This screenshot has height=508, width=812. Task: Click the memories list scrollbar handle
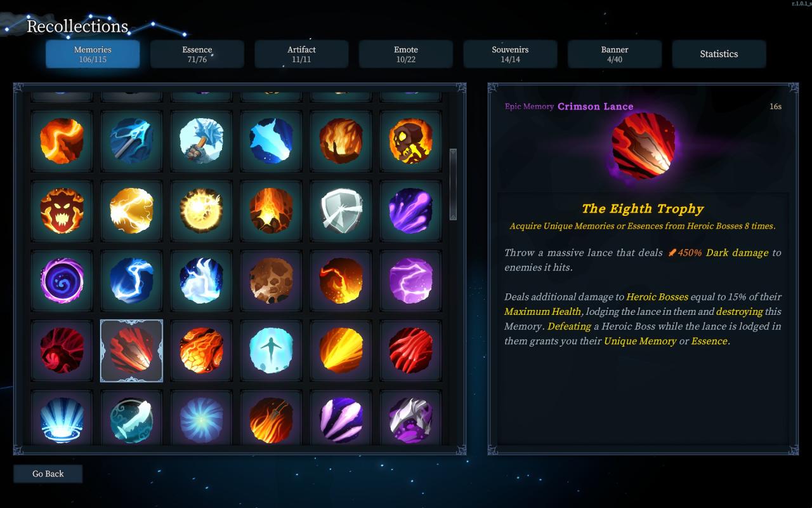pyautogui.click(x=453, y=185)
